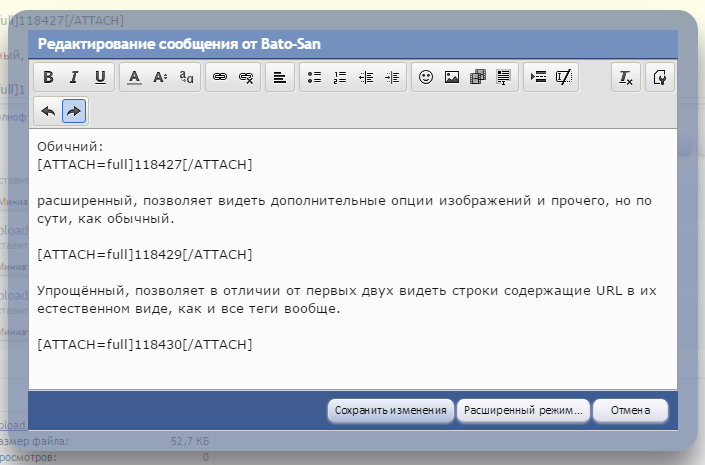Click the insert media icon

477,77
